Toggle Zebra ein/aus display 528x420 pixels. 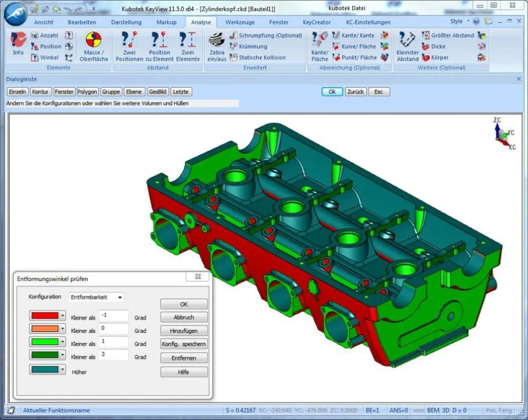tap(217, 47)
